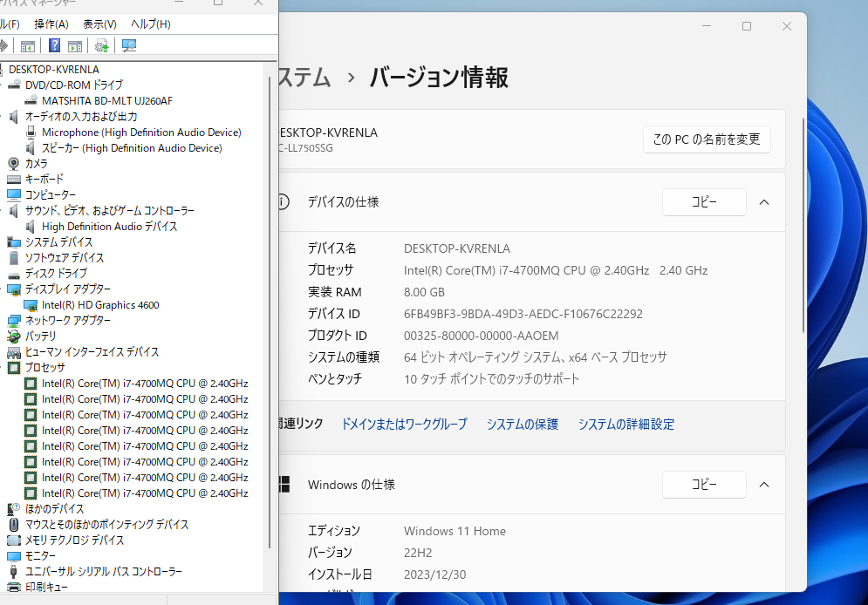Image resolution: width=868 pixels, height=605 pixels.
Task: Open Help via the blue question mark icon
Action: tap(54, 46)
